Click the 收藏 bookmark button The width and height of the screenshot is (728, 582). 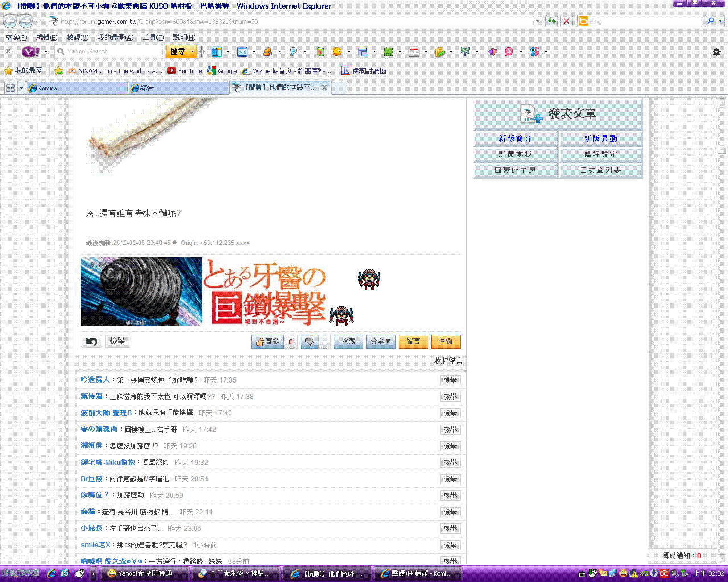pos(348,342)
